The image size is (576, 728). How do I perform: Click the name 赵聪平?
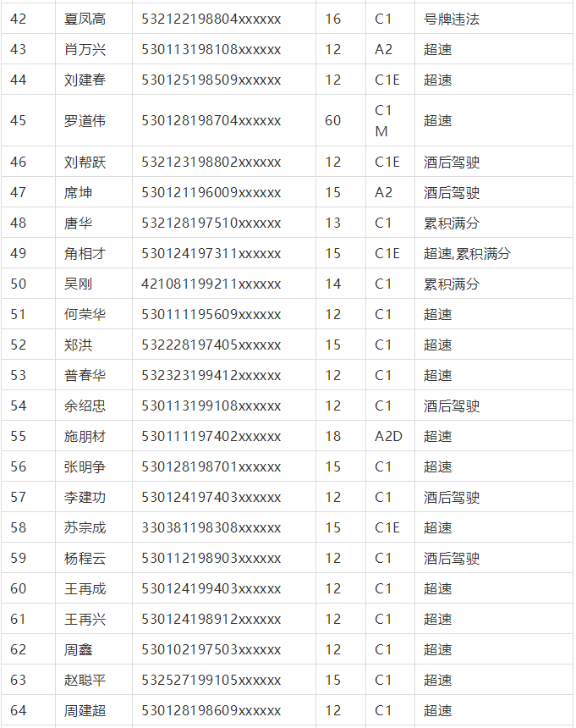click(85, 680)
